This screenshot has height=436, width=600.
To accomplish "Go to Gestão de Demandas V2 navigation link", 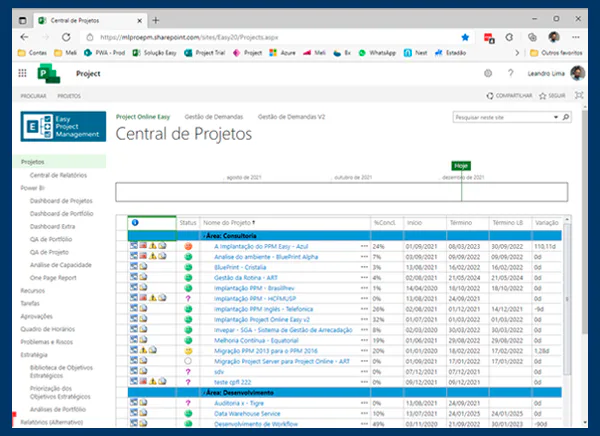I will pyautogui.click(x=291, y=117).
